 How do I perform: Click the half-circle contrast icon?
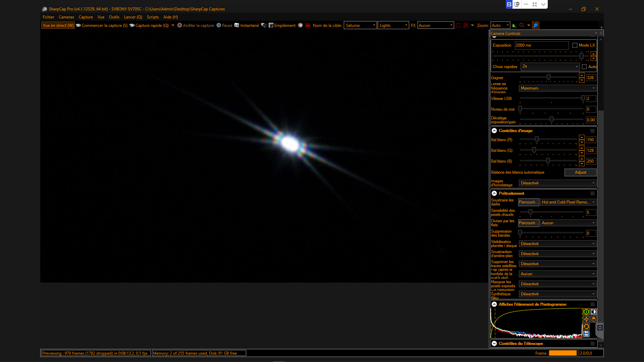click(593, 312)
